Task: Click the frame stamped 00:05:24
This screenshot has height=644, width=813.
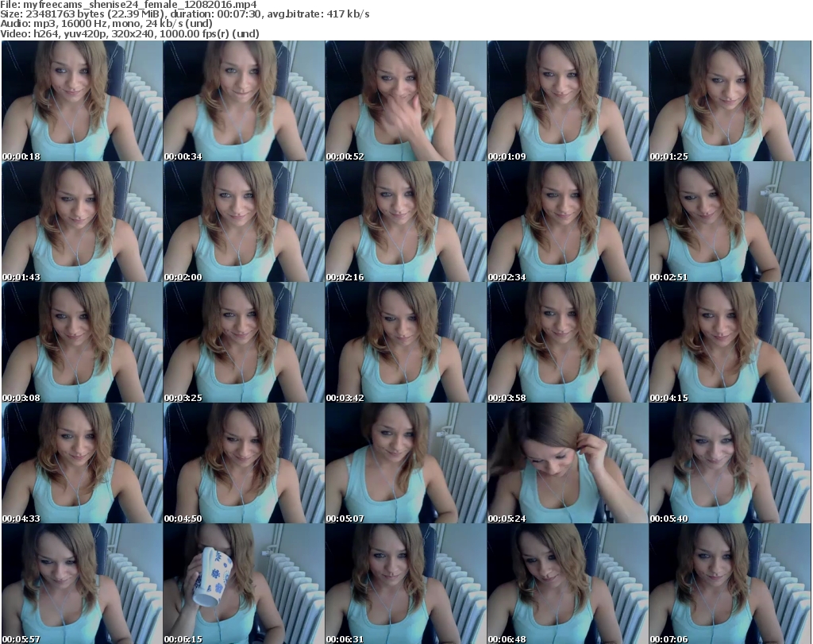Action: 567,463
